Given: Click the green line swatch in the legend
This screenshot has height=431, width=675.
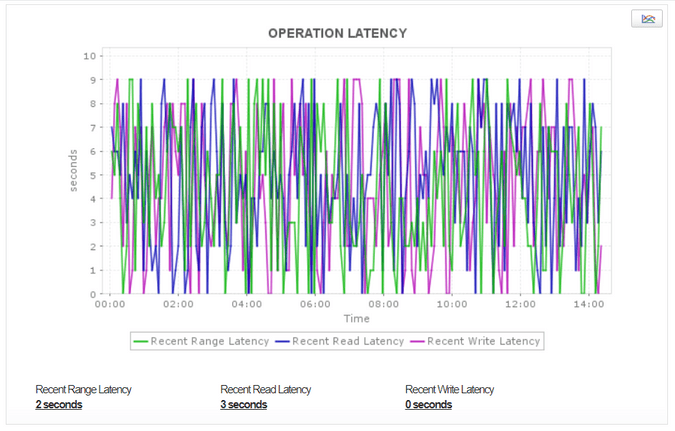Looking at the screenshot, I should pyautogui.click(x=141, y=341).
